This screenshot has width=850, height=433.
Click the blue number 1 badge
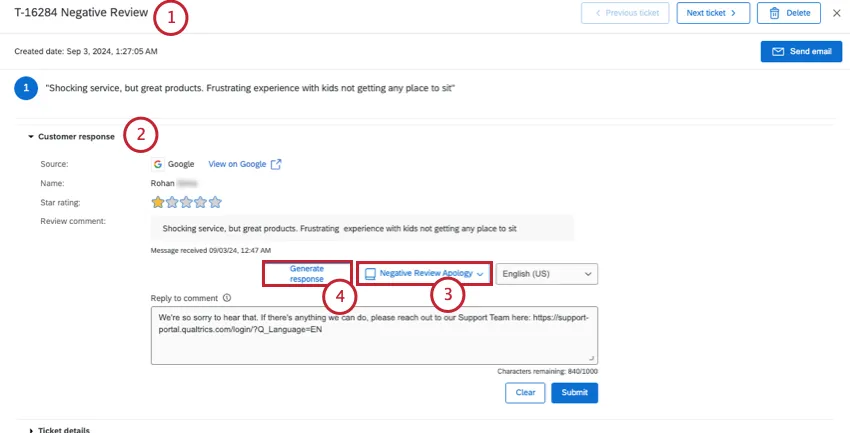(26, 89)
